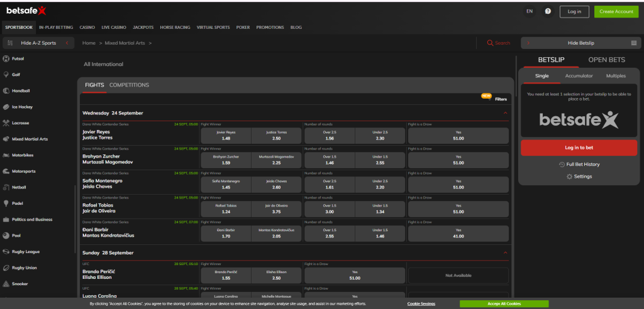Switch to the Competitions tab
644x309 pixels.
point(129,85)
